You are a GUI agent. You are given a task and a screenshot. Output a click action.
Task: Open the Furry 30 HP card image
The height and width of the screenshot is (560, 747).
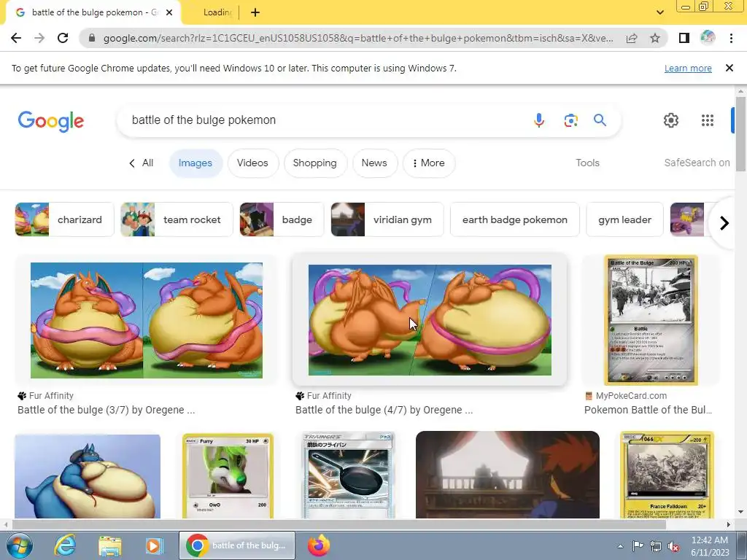pos(228,475)
